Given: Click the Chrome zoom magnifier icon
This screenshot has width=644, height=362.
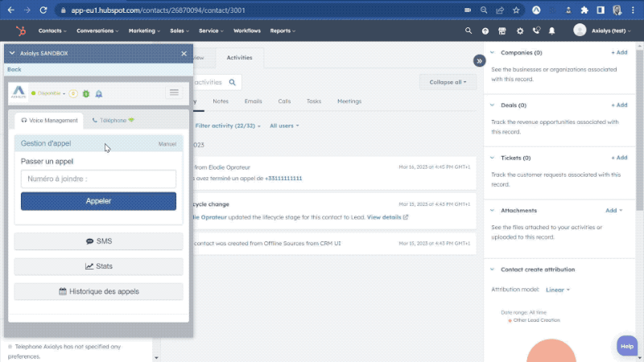Looking at the screenshot, I should tap(484, 10).
